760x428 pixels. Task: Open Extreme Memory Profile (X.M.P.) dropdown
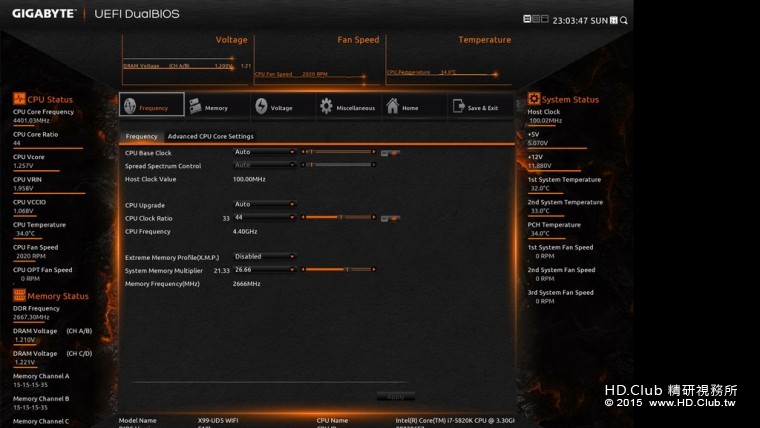(264, 257)
